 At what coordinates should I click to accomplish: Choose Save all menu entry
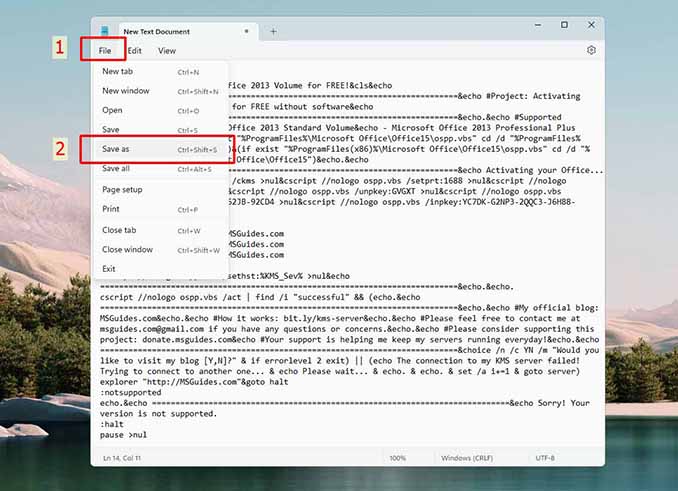click(x=160, y=169)
